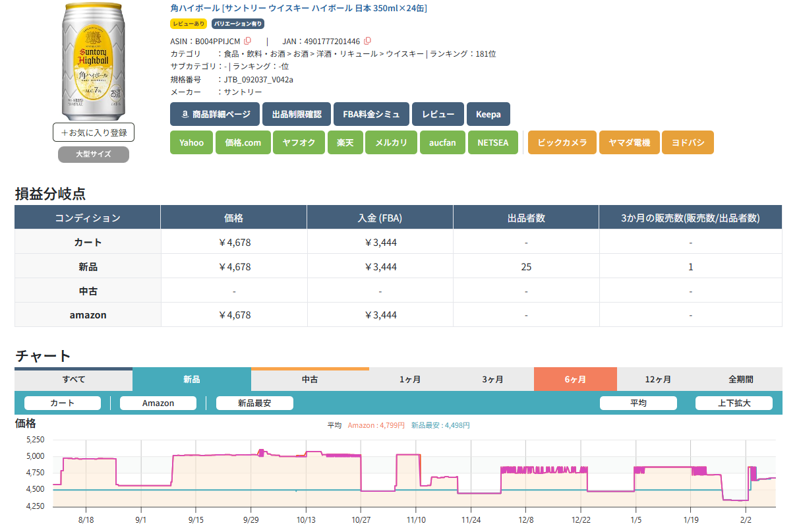Screen dimensions: 799x532
Task: Toggle カート price line on chart
Action: 63,403
